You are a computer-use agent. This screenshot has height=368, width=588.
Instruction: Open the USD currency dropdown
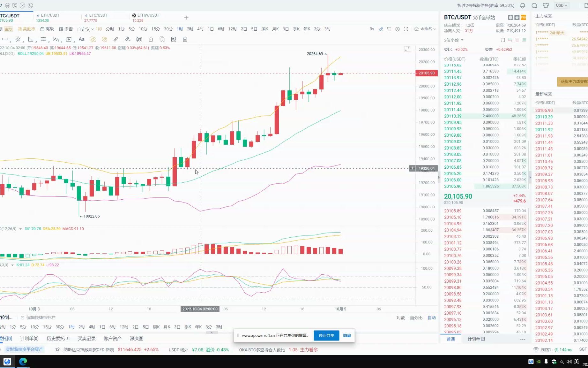click(x=561, y=5)
